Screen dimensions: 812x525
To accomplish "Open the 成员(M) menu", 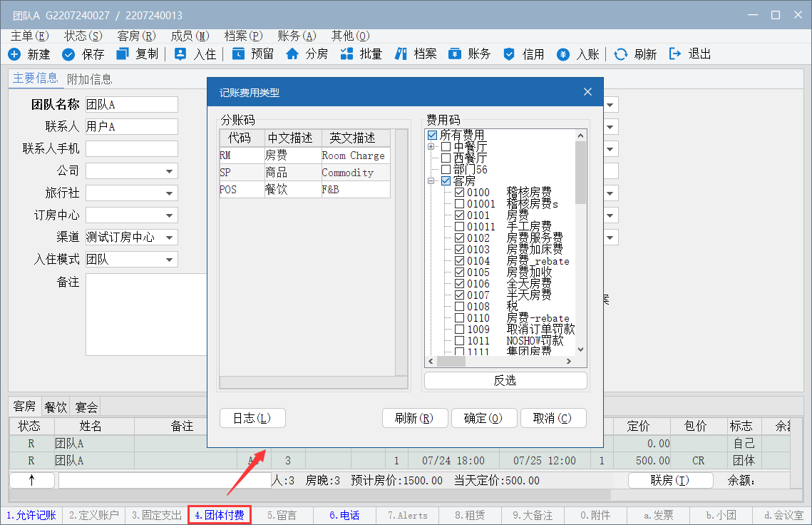I will coord(190,36).
